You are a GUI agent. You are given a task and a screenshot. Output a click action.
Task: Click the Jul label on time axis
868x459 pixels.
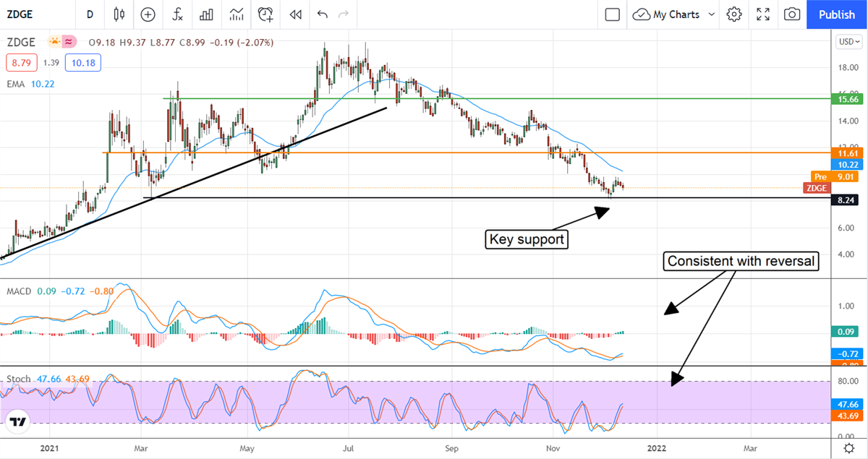tap(349, 448)
